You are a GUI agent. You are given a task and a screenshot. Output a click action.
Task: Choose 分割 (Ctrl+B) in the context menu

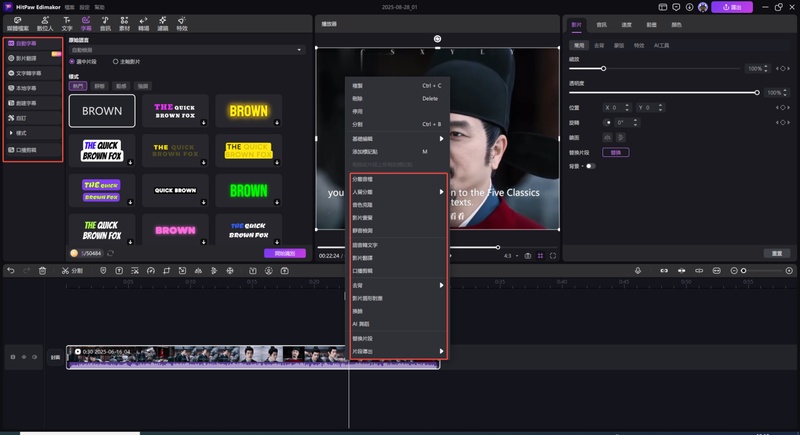(397, 124)
